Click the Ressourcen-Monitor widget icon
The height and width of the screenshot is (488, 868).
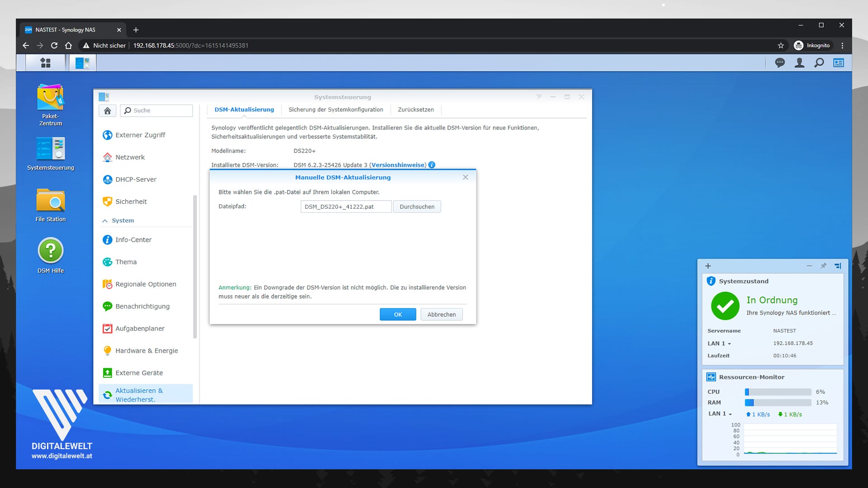click(x=711, y=377)
